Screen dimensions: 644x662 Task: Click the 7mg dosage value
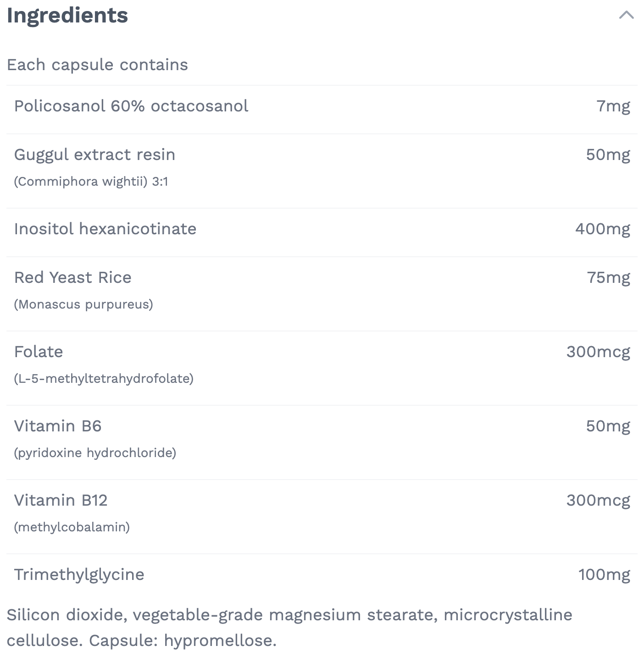point(613,106)
